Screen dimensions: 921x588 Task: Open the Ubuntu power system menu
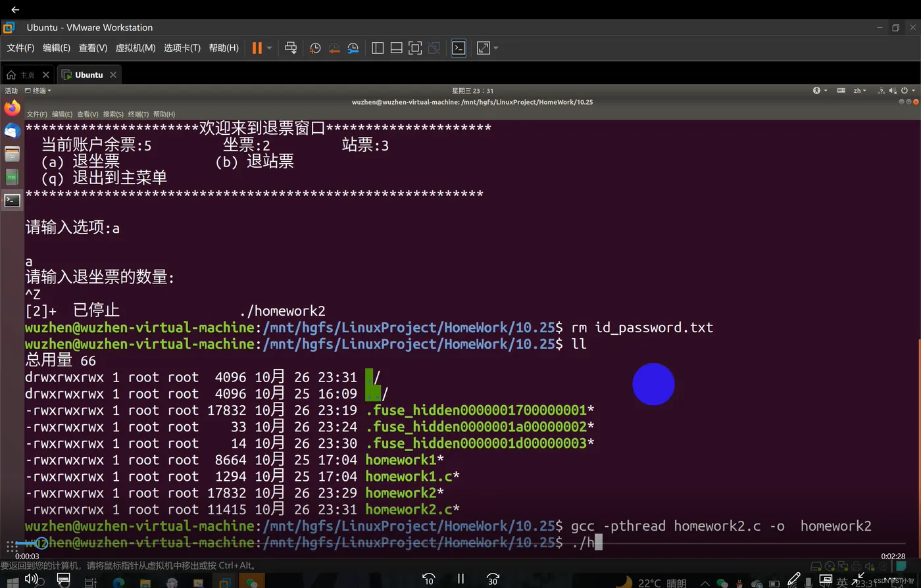(907, 91)
